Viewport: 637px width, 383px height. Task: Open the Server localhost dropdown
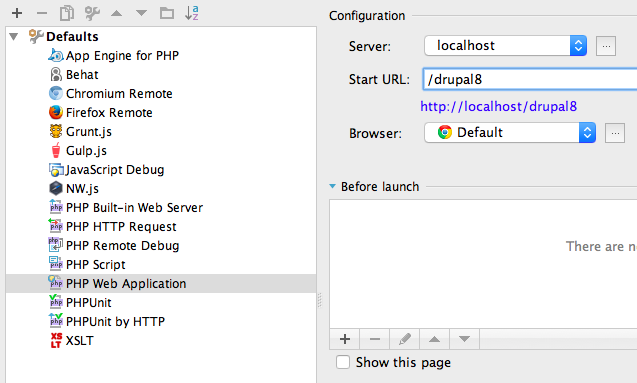[x=505, y=45]
